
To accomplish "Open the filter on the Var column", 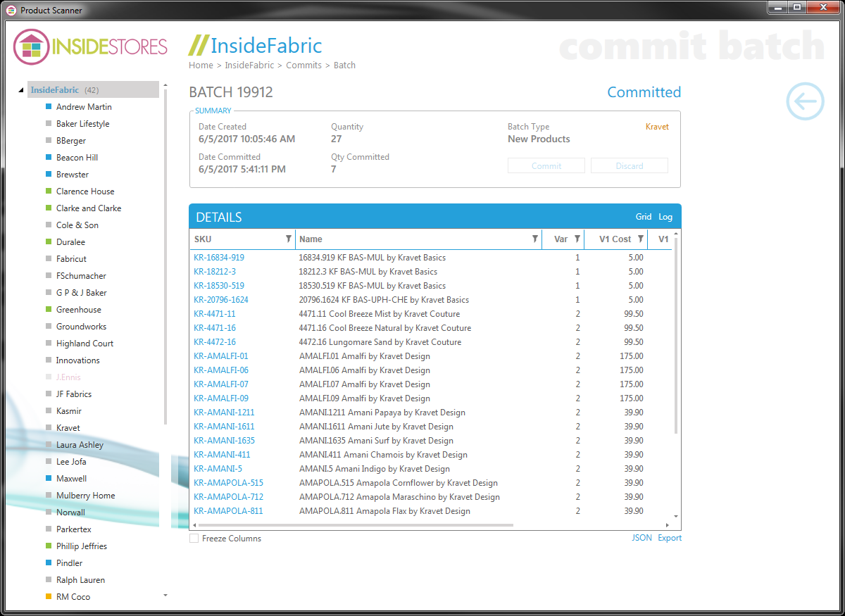I will [577, 239].
